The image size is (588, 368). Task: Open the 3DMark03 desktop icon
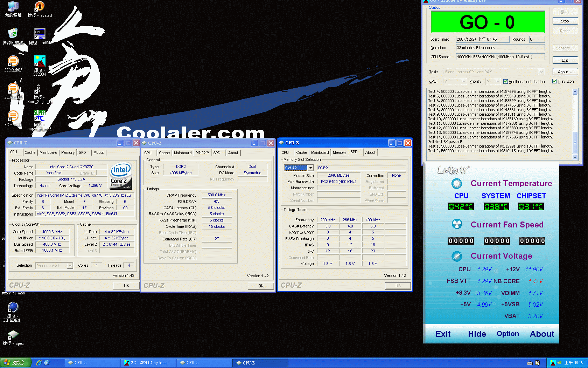pos(13,64)
